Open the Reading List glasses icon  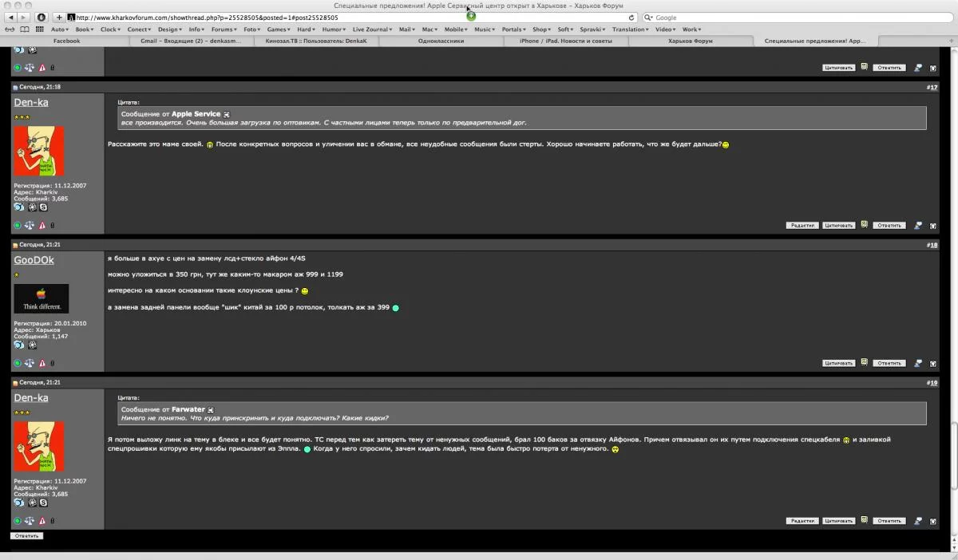(x=11, y=30)
